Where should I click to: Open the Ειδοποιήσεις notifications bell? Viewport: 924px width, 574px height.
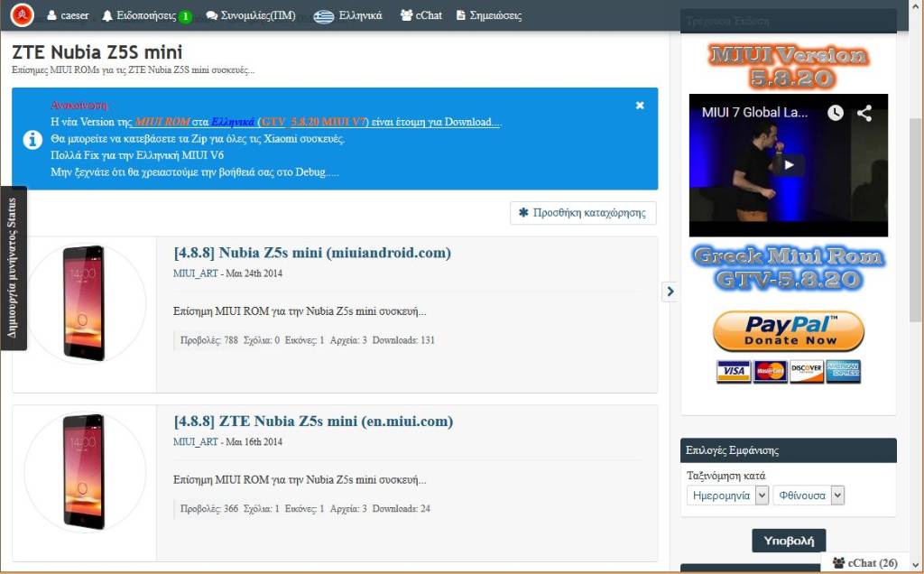click(146, 15)
